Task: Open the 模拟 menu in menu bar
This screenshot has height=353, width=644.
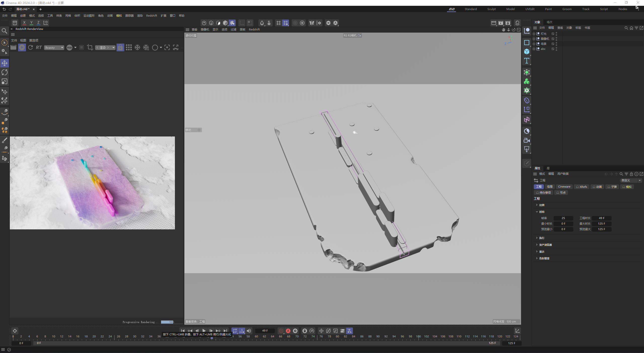Action: (119, 16)
